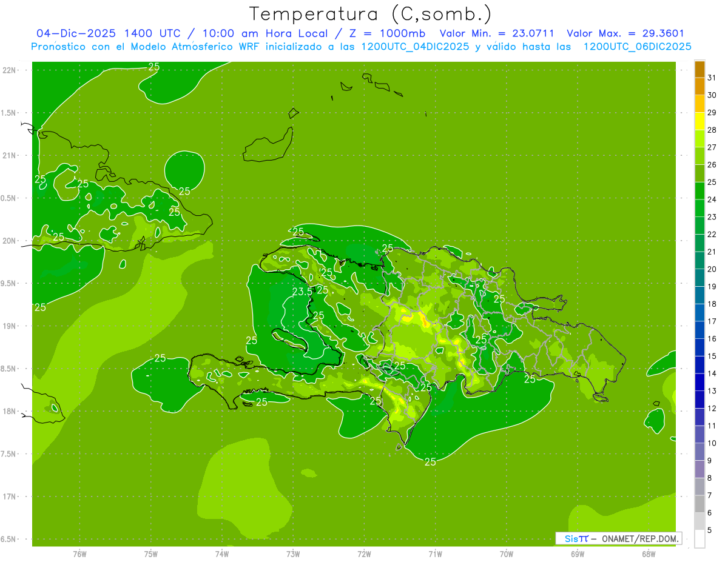Click the legend value '31'
Viewport: 728px width, 562px height.
coord(712,78)
